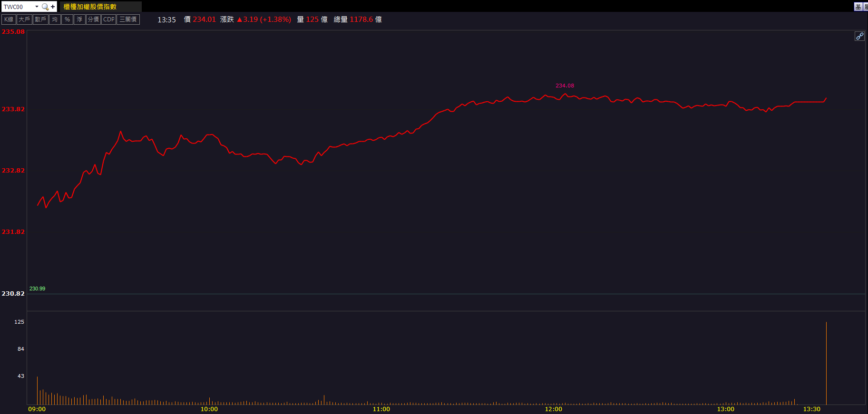Viewport: 868px width, 414px height.
Task: Click the tall closing volume bar at 13:30
Action: point(826,363)
